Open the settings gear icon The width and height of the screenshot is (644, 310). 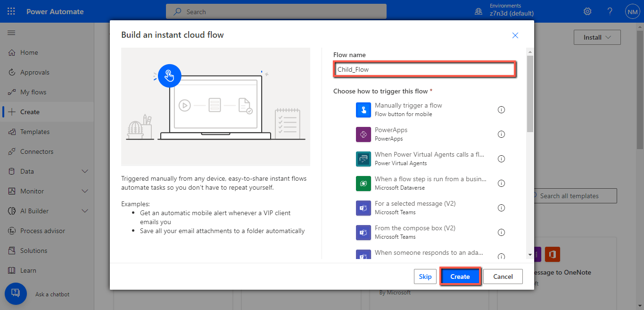click(x=587, y=11)
